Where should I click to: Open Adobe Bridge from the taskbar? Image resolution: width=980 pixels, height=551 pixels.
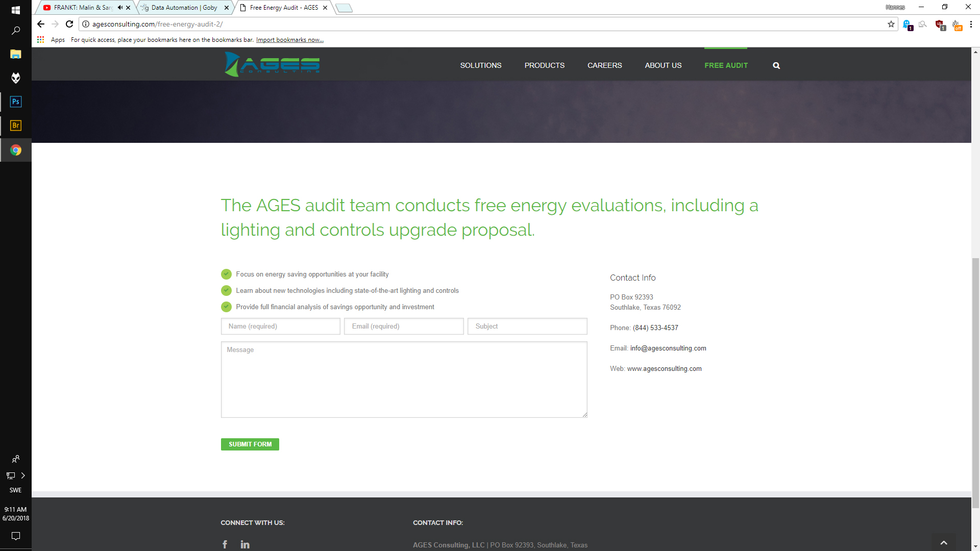(16, 126)
